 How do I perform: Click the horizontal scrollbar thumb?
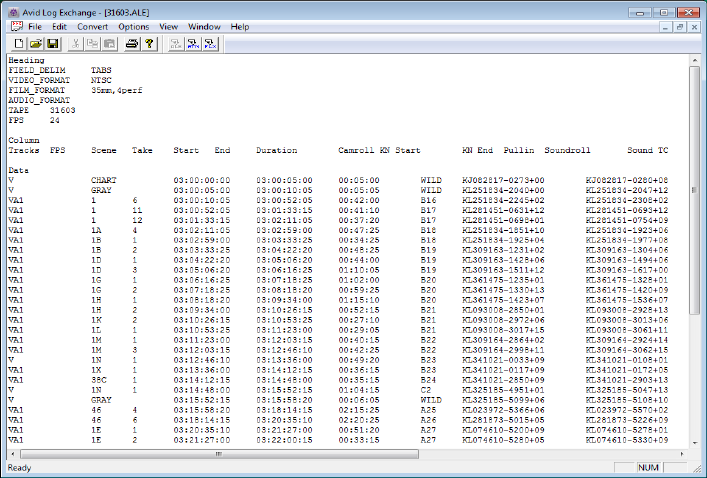click(x=219, y=454)
